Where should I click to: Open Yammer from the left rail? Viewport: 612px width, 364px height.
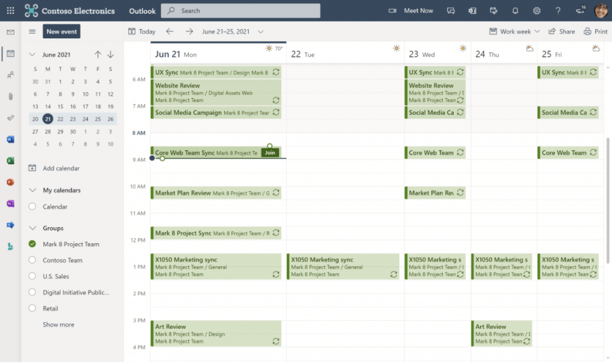click(11, 225)
